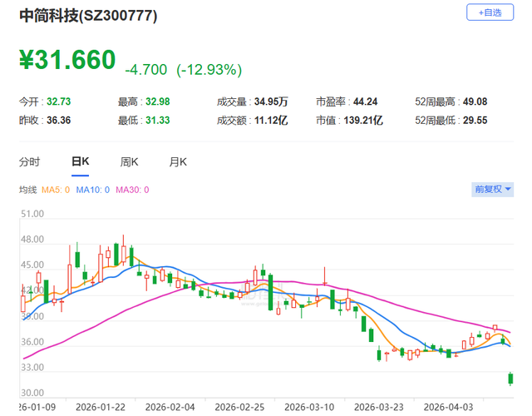Click the 2026-02-25 date axis label
The width and height of the screenshot is (532, 416).
pyautogui.click(x=239, y=407)
